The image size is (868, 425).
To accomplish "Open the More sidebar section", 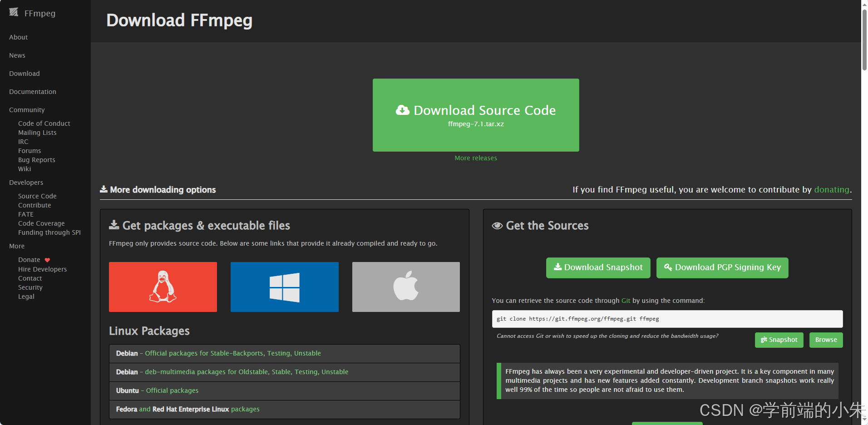I will [17, 246].
